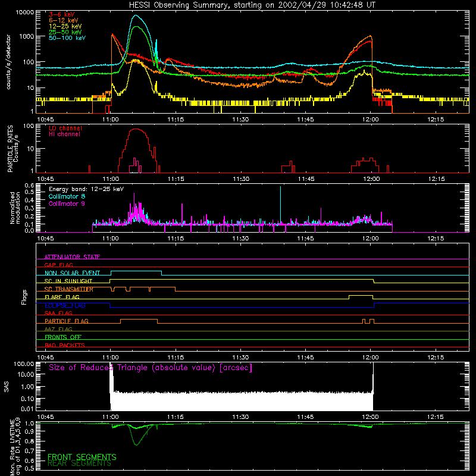Screen dimensions: 476x476
Task: Select the SC IN SUNLIGHT flag label
Action: (68, 281)
